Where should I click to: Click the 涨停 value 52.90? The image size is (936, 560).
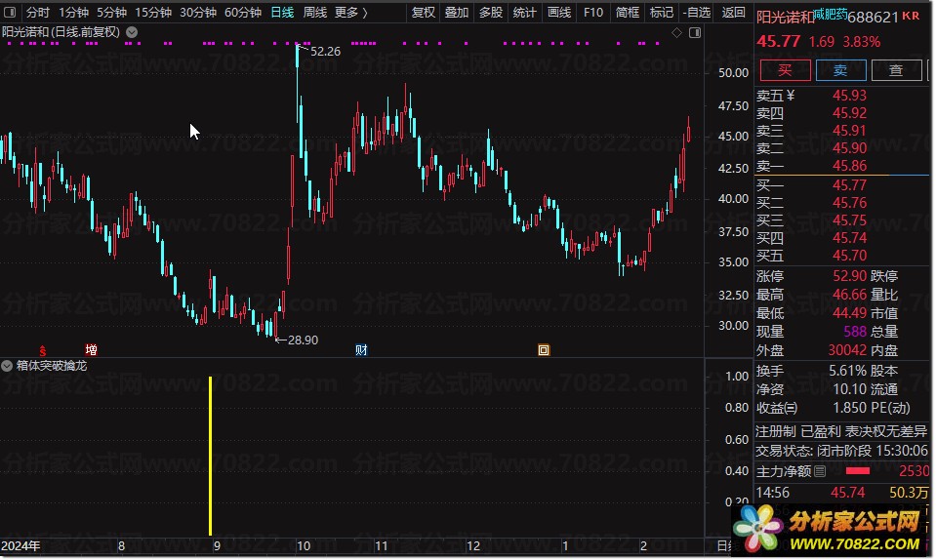pos(849,275)
